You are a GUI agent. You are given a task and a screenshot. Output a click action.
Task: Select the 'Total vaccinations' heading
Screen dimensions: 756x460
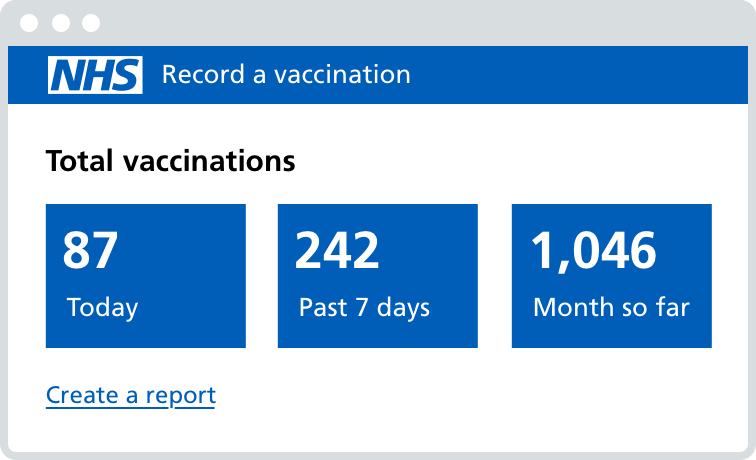171,160
